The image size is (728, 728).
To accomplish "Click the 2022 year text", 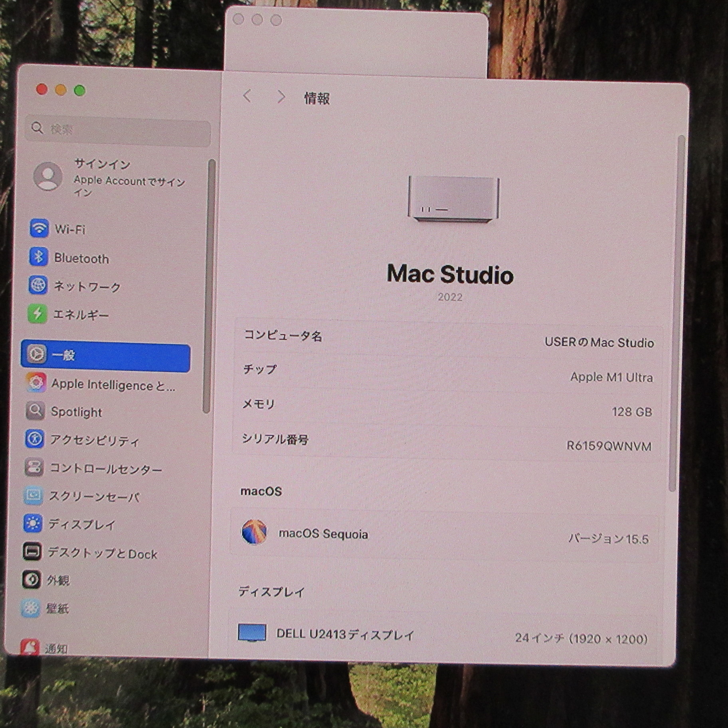I will click(x=450, y=297).
